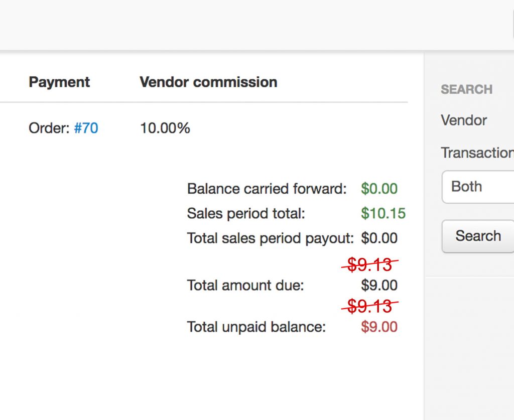514x420 pixels.
Task: Click the SEARCH sidebar heading
Action: [466, 90]
